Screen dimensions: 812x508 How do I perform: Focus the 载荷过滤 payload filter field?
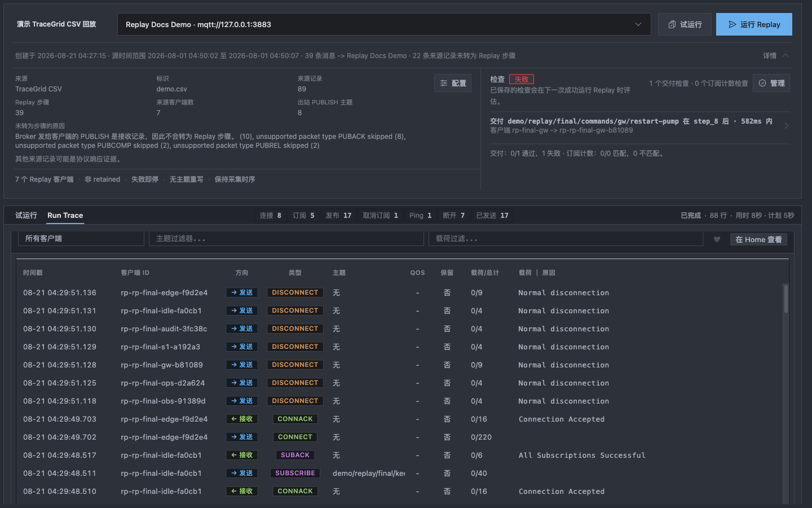[566, 239]
